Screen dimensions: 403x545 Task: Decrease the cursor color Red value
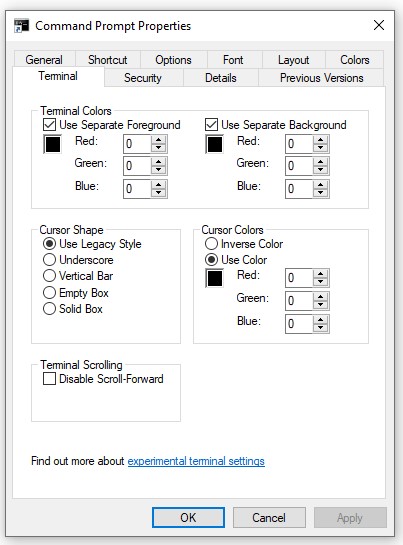(321, 282)
